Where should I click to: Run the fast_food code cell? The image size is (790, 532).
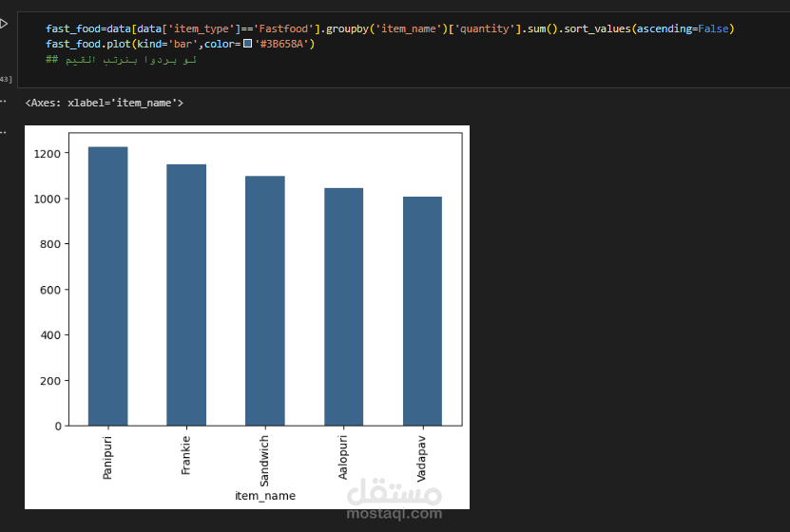click(4, 24)
